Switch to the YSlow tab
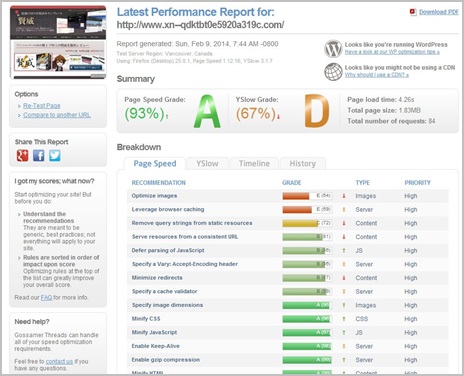 click(207, 164)
